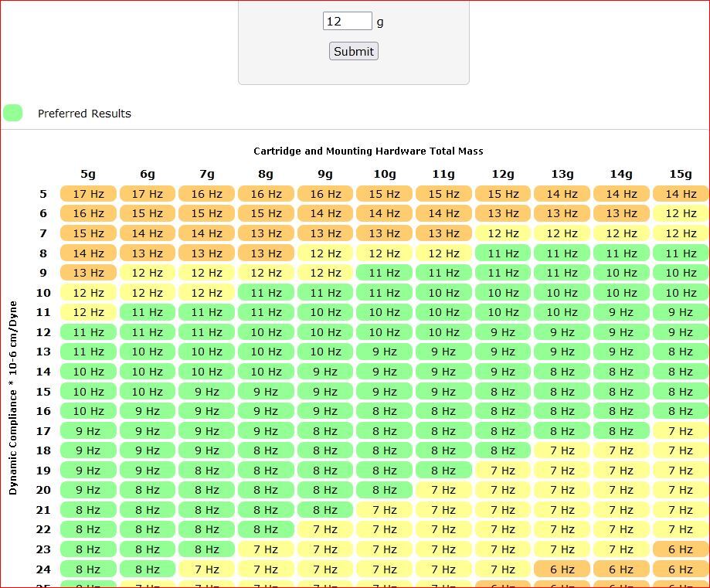Select the 12g column header
The height and width of the screenshot is (588, 710).
coord(503,174)
